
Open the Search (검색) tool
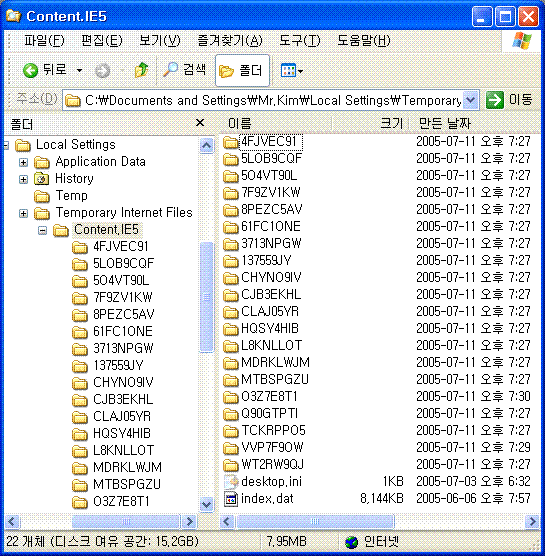pyautogui.click(x=184, y=70)
